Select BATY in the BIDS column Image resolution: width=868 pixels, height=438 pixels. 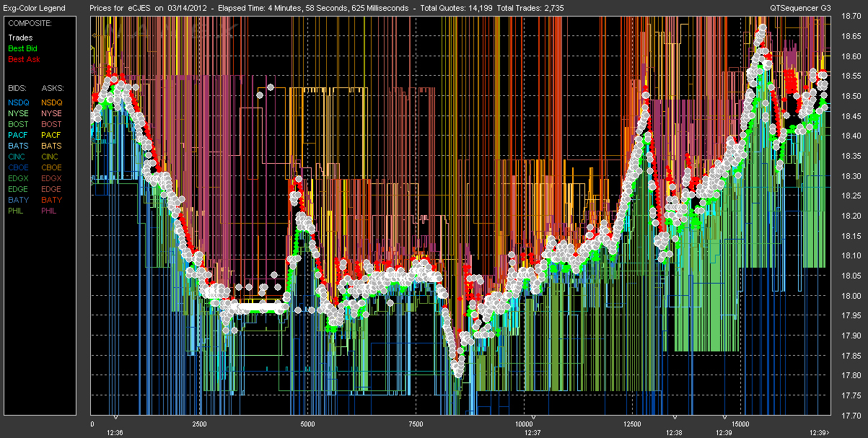[19, 200]
